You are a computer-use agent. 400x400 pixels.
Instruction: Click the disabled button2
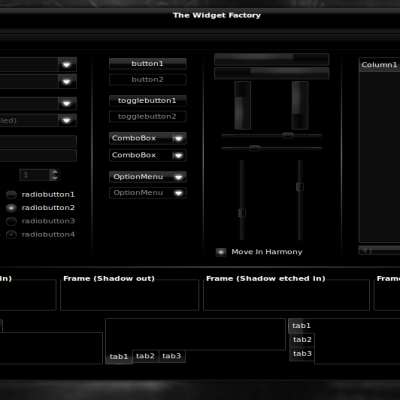147,80
